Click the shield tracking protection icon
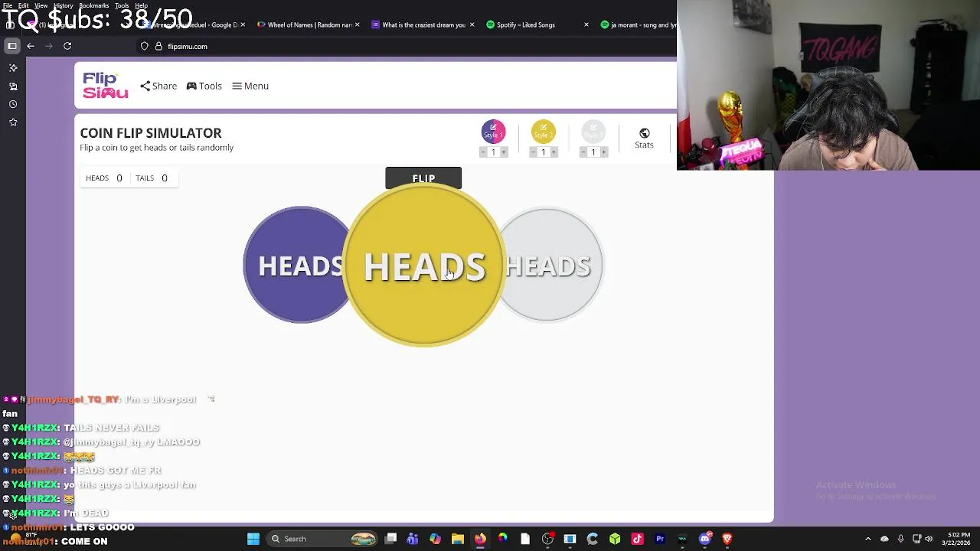980x551 pixels. (x=144, y=46)
